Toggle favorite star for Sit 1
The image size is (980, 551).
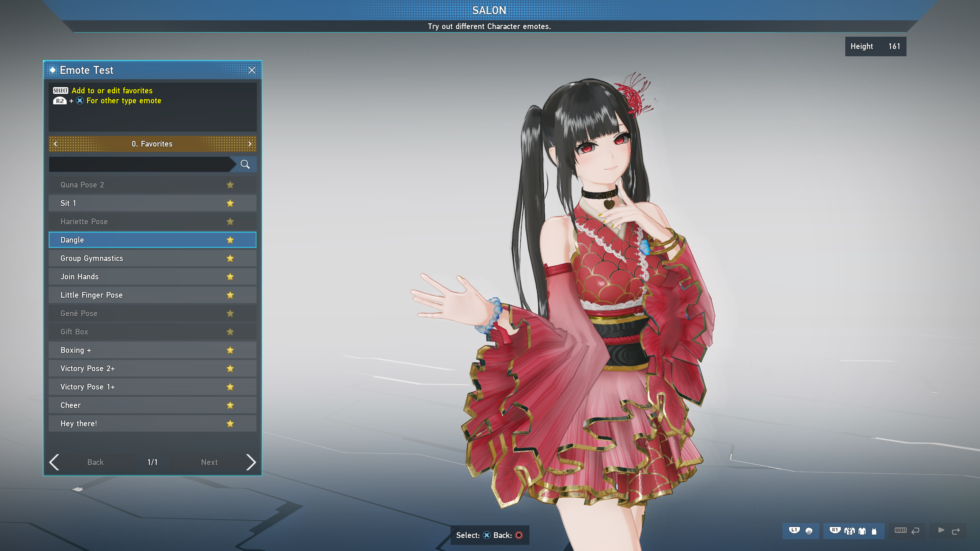coord(230,203)
